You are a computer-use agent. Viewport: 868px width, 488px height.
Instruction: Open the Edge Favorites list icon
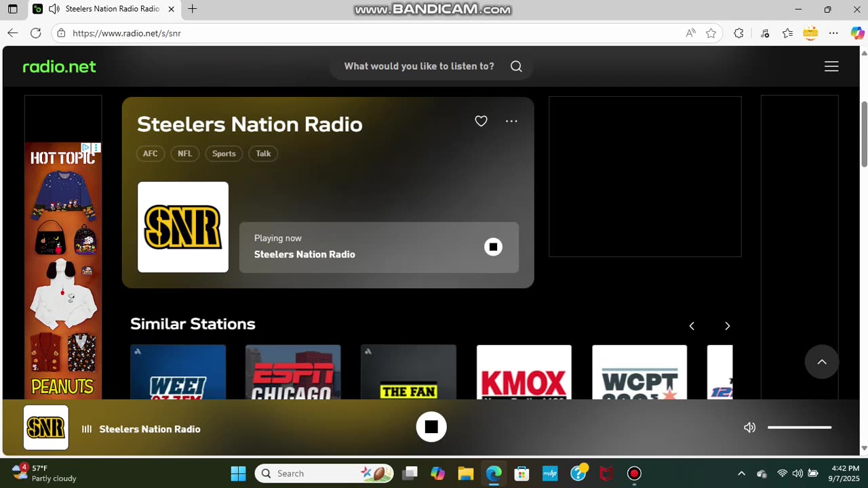(x=787, y=33)
